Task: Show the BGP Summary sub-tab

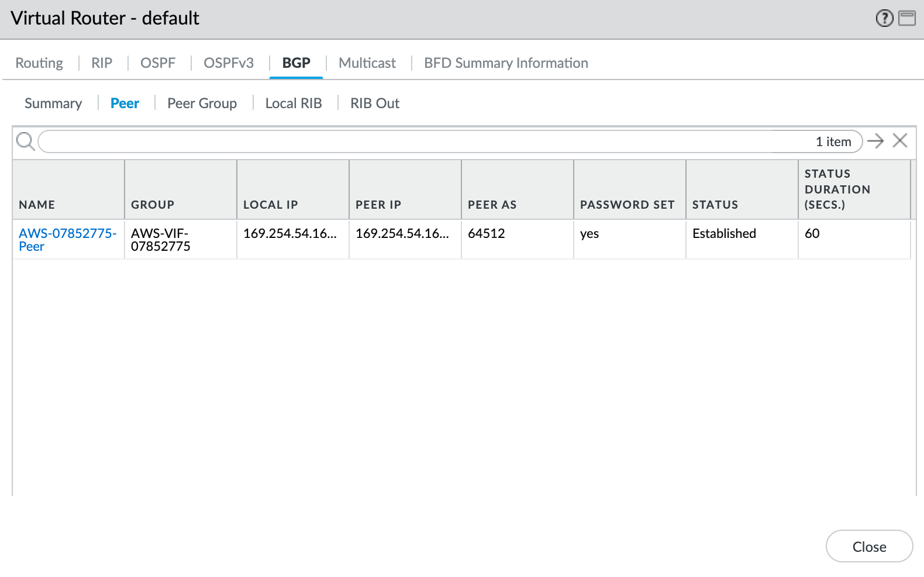Action: coord(53,103)
